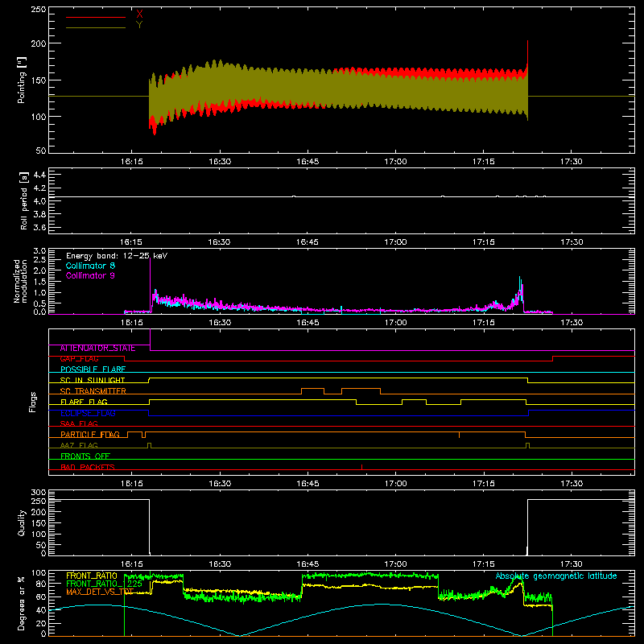The height and width of the screenshot is (644, 644).
Task: Select the olive Y legend letter
Action: pyautogui.click(x=139, y=25)
